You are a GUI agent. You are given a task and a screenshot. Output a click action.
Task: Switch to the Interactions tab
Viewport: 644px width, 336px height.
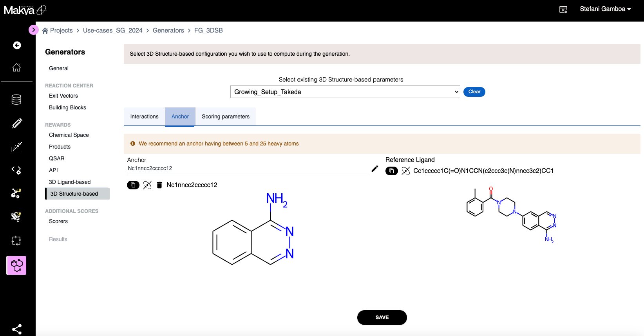[144, 116]
